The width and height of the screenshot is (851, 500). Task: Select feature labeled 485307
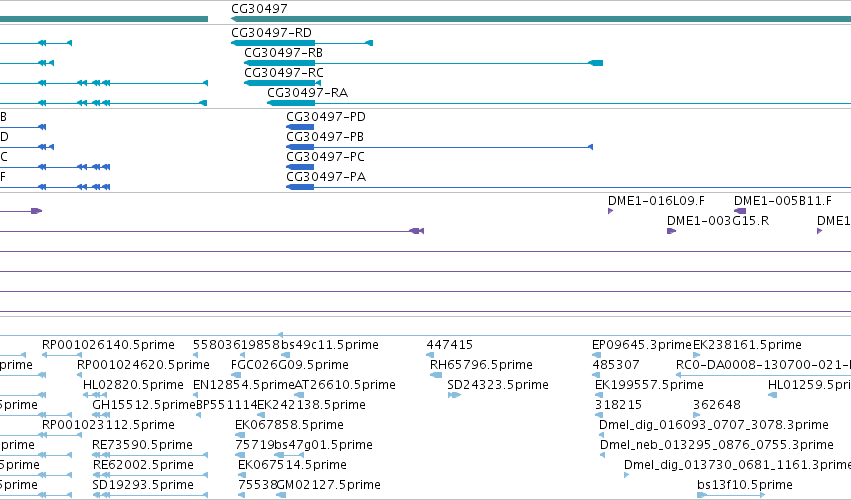coord(615,365)
